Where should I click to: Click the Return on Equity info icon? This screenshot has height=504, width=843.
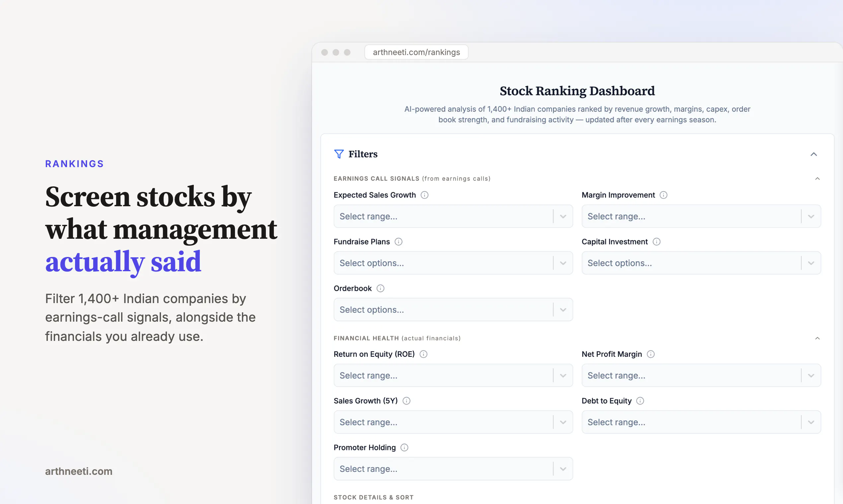tap(423, 354)
